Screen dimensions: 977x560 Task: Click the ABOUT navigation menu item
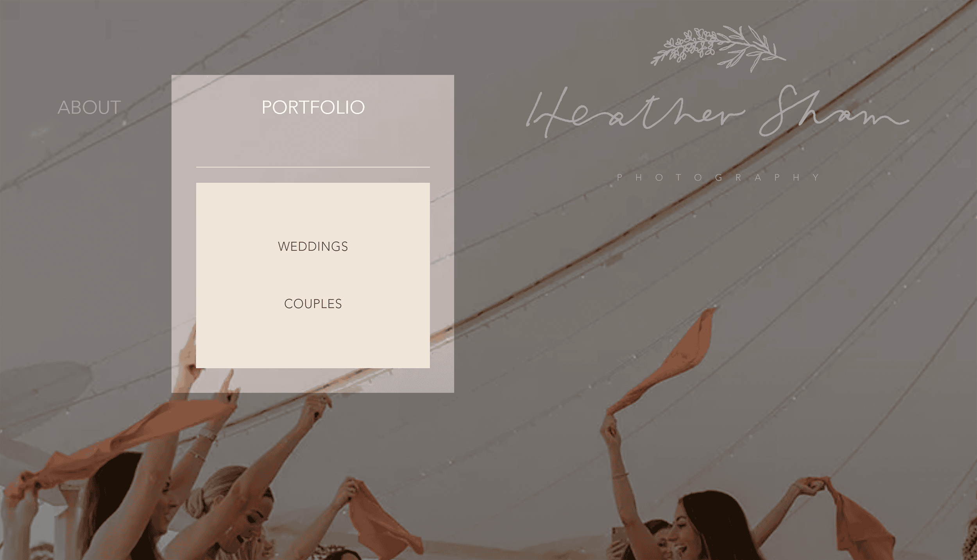coord(89,107)
